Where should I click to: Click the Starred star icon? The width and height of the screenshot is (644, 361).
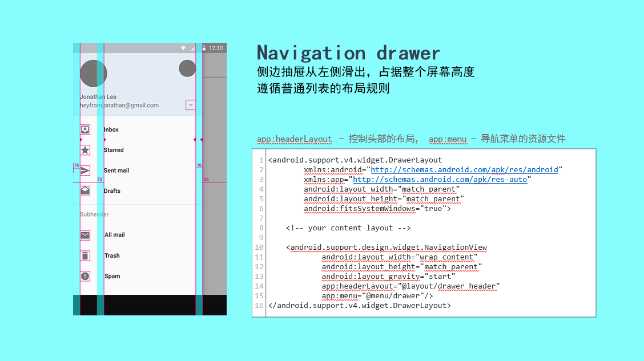tap(85, 150)
